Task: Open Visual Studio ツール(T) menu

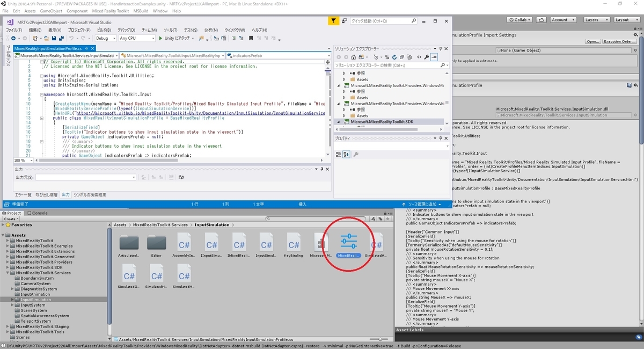Action: pos(170,30)
